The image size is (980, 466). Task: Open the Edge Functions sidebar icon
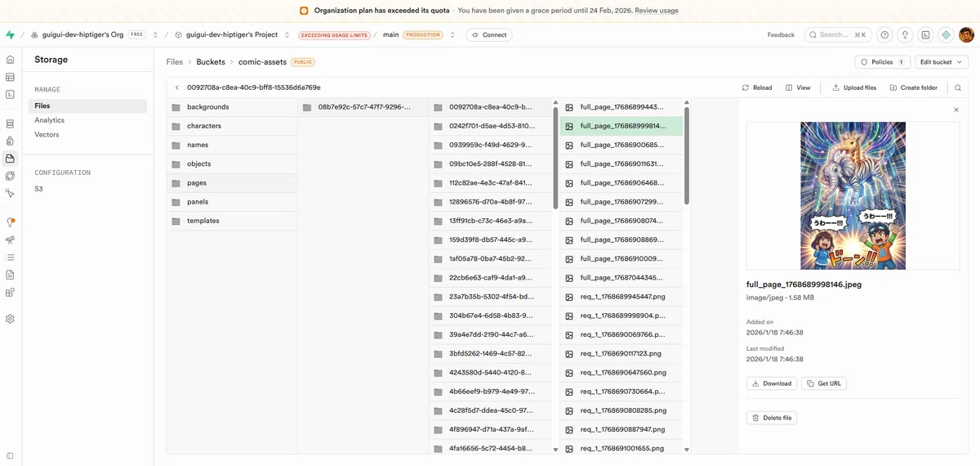click(10, 176)
